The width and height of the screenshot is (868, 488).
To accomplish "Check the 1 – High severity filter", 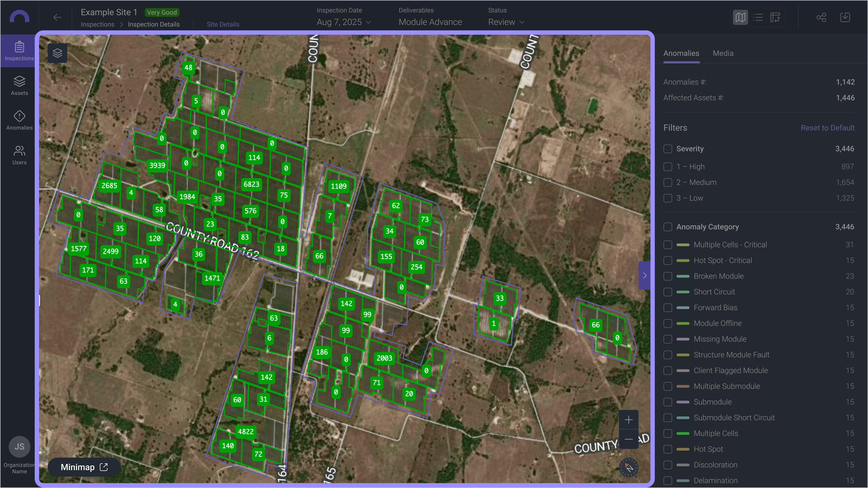I will point(668,167).
